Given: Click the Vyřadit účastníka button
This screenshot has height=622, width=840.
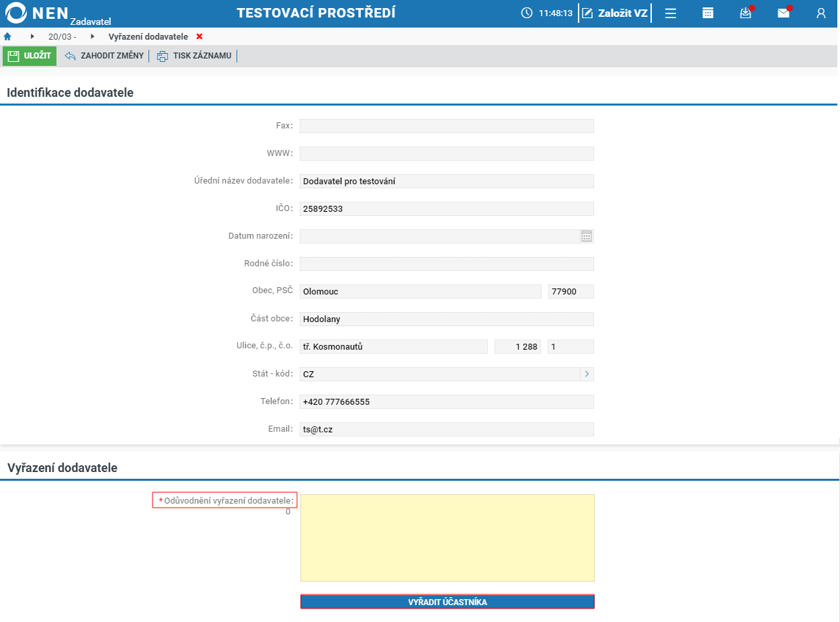Looking at the screenshot, I should click(448, 602).
